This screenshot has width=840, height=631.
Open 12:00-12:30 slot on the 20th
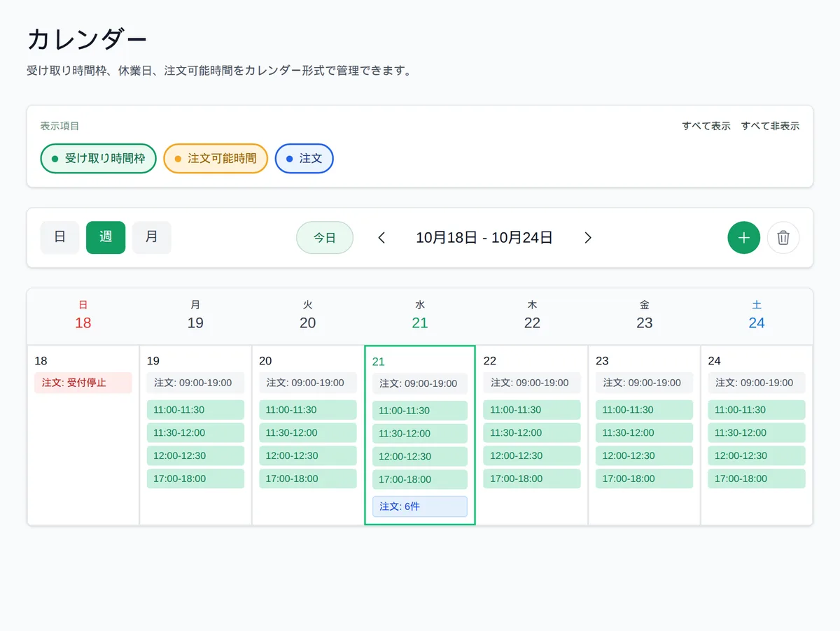308,456
